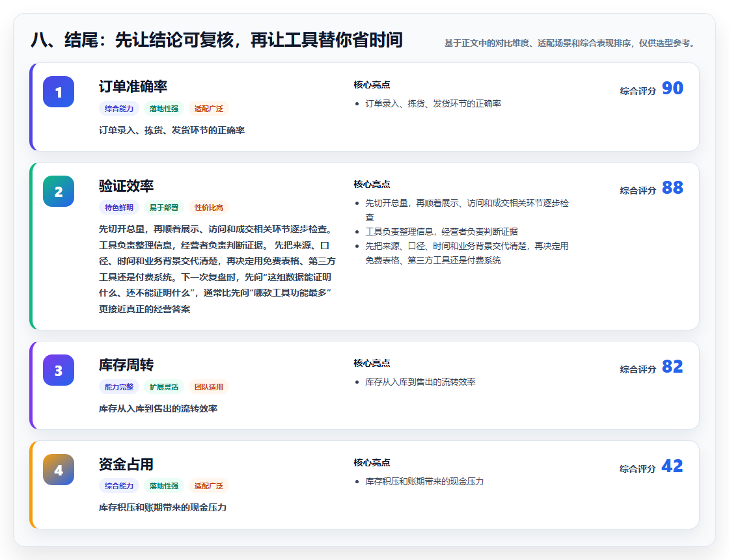Select 适配广泛 tag under 资金占用
The width and height of the screenshot is (729, 560).
pos(209,486)
